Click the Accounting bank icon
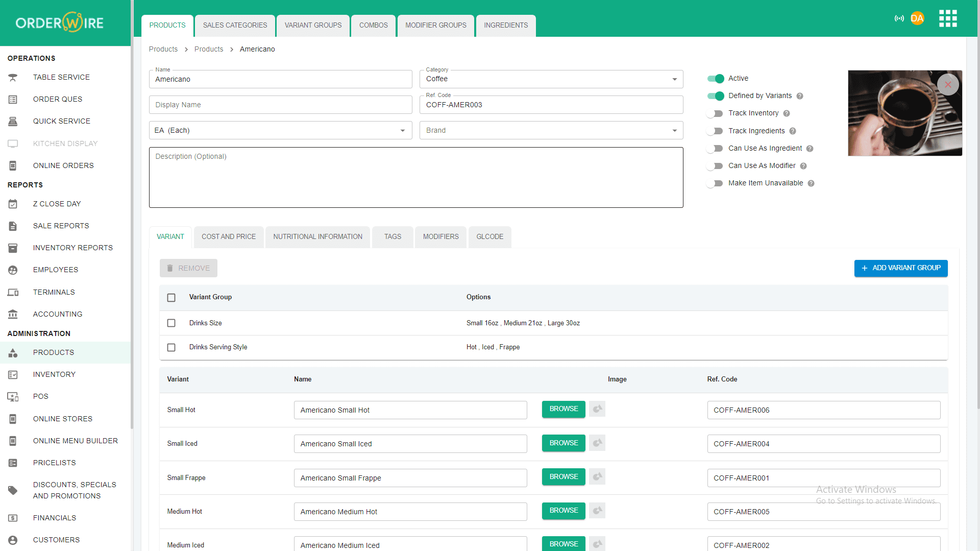The image size is (980, 551). [13, 314]
